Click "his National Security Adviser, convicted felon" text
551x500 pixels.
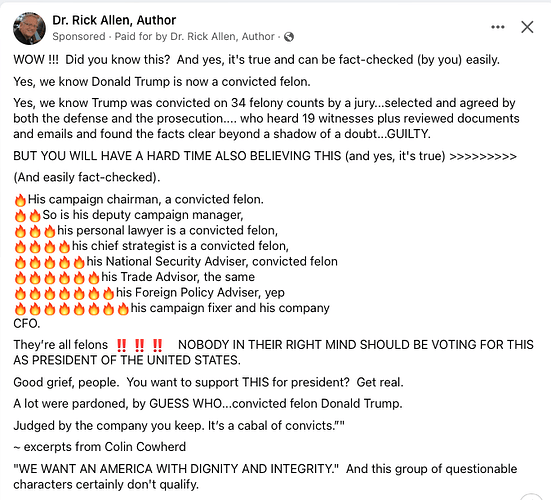212,261
